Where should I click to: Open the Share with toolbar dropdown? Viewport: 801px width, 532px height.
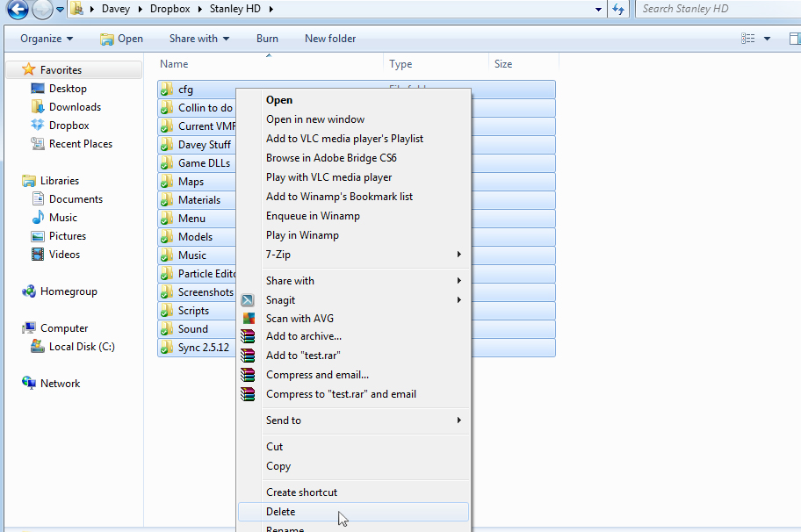pyautogui.click(x=199, y=39)
